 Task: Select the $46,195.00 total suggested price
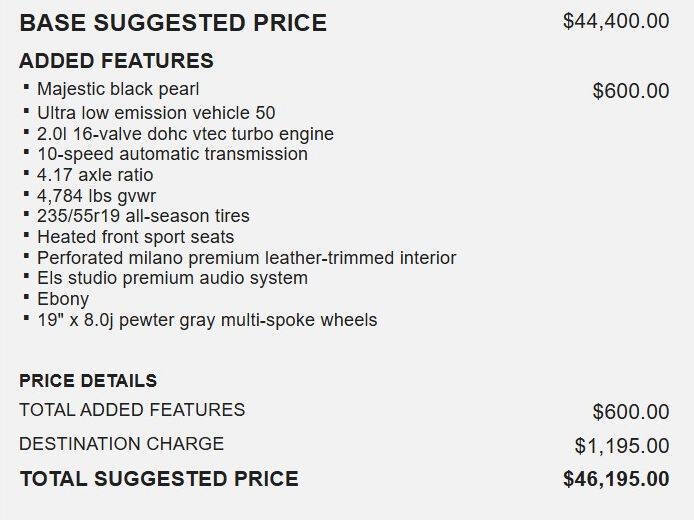pyautogui.click(x=616, y=479)
